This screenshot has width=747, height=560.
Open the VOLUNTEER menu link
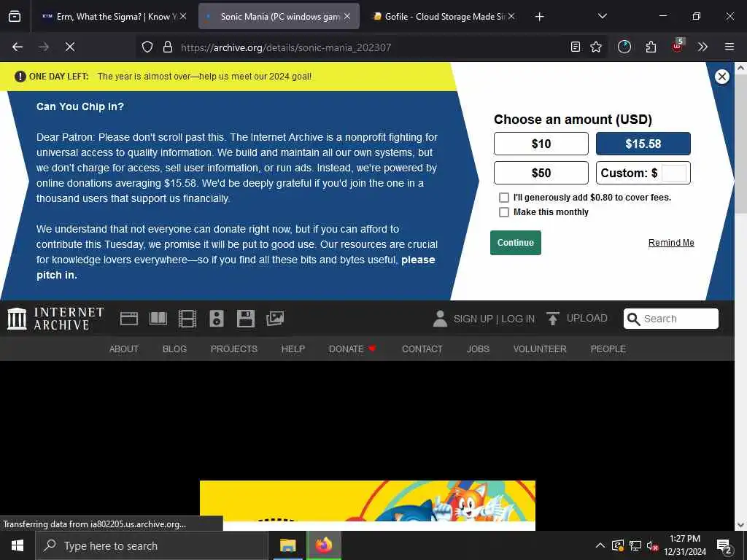click(540, 349)
